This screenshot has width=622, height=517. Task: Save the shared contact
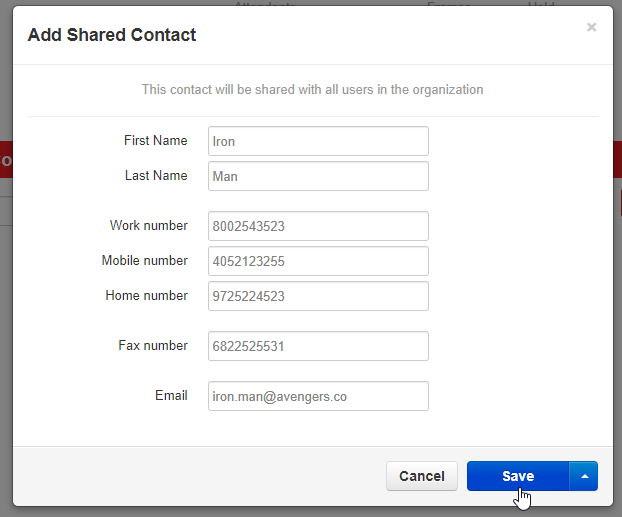tap(518, 476)
